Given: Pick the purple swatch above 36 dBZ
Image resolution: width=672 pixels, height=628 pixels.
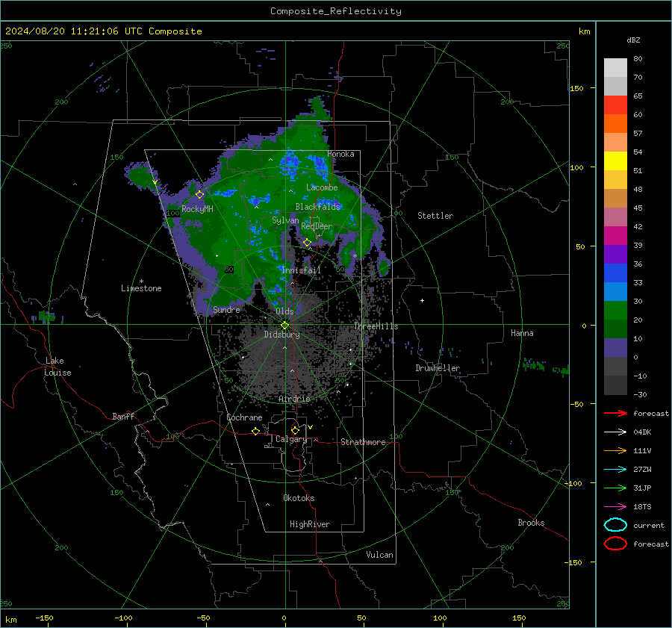Looking at the screenshot, I should pos(615,254).
